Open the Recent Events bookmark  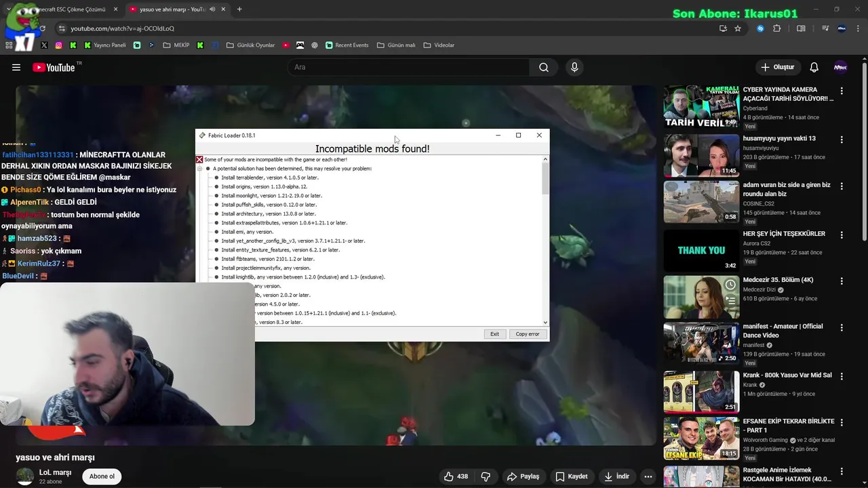tap(347, 45)
